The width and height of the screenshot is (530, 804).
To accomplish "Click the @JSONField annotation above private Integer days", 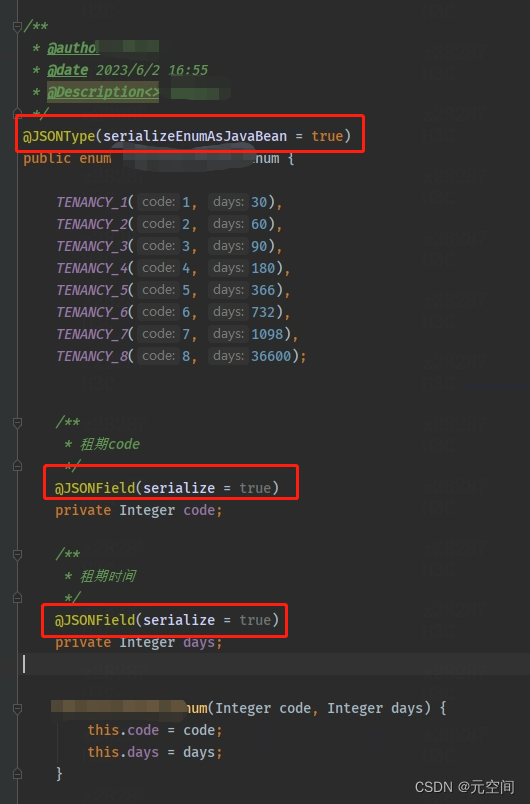I will coord(95,620).
